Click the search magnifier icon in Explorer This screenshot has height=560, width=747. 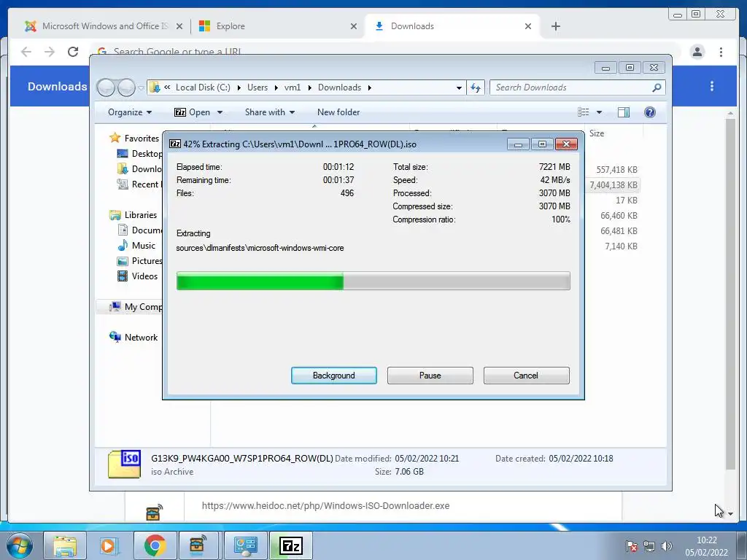pyautogui.click(x=657, y=87)
